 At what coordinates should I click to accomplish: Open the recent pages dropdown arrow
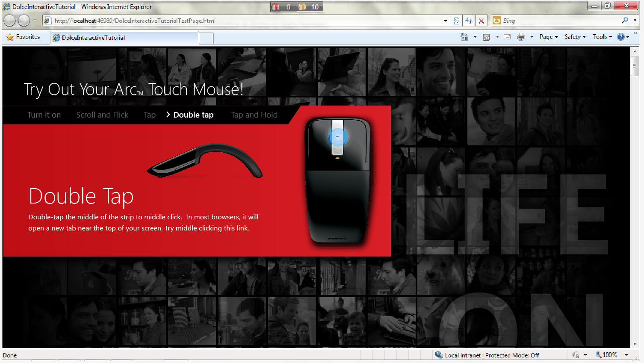(x=35, y=21)
